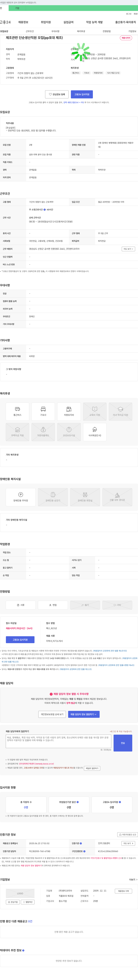138x980 pixels.
Task: Click info icon next to 취업알선기관 알선
Action: [x=78, y=802]
